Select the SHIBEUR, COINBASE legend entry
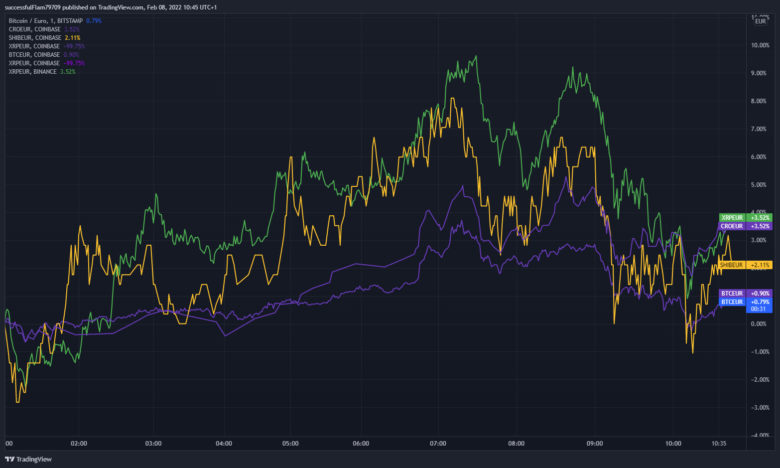The image size is (780, 468). [x=35, y=37]
